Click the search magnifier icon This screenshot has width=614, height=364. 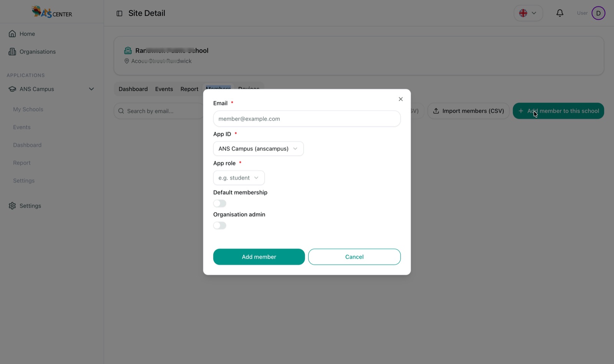[121, 111]
